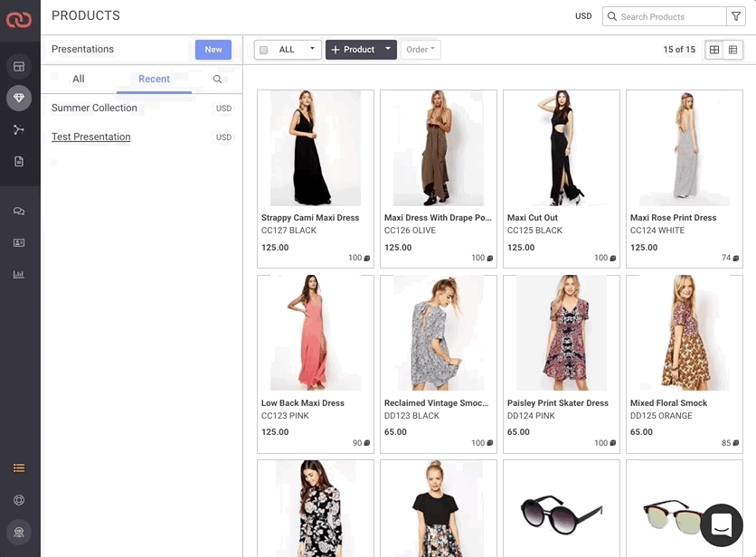756x557 pixels.
Task: Open the black floral long-sleeve dress thumbnail
Action: click(316, 509)
